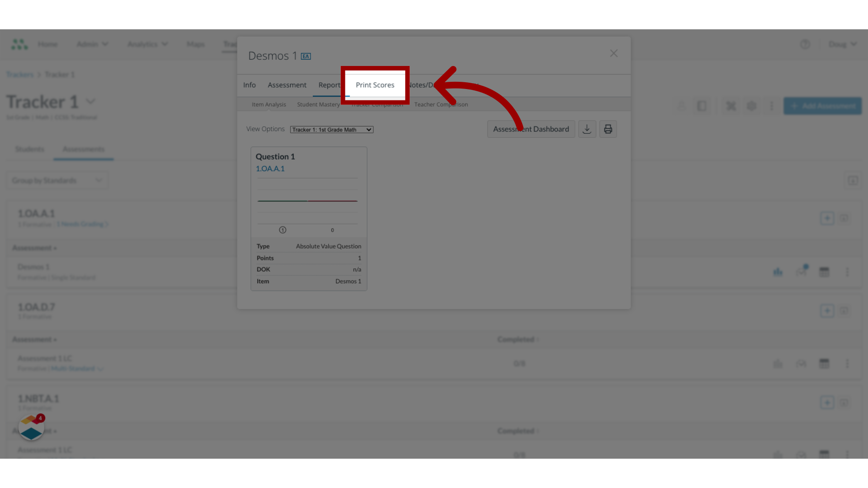
Task: Click the plus icon for standard 1.OA.D.7
Action: (x=827, y=310)
